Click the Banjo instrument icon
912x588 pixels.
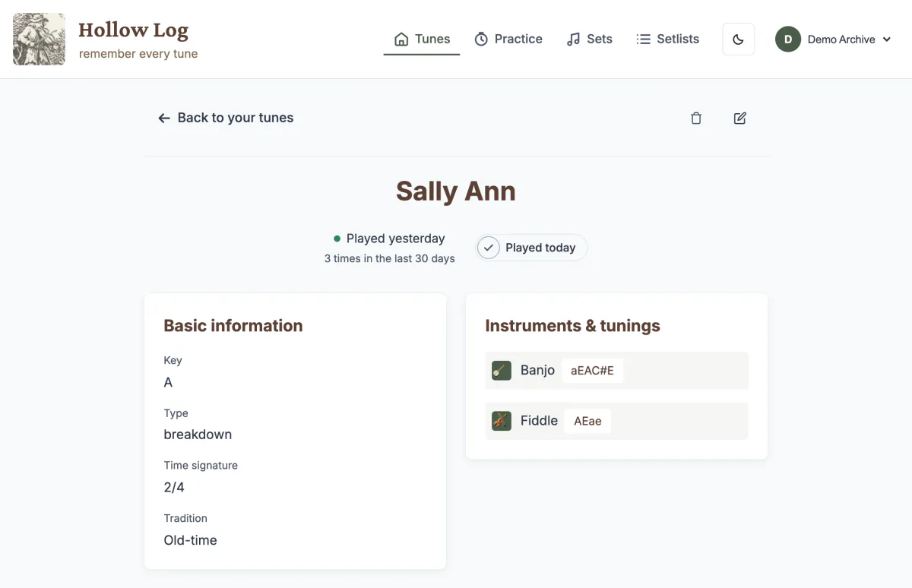pos(502,371)
